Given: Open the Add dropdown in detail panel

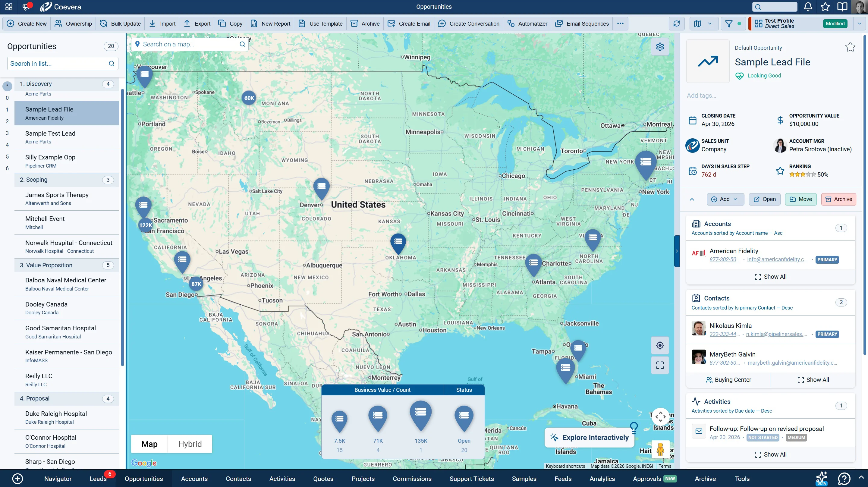Looking at the screenshot, I should click(725, 199).
